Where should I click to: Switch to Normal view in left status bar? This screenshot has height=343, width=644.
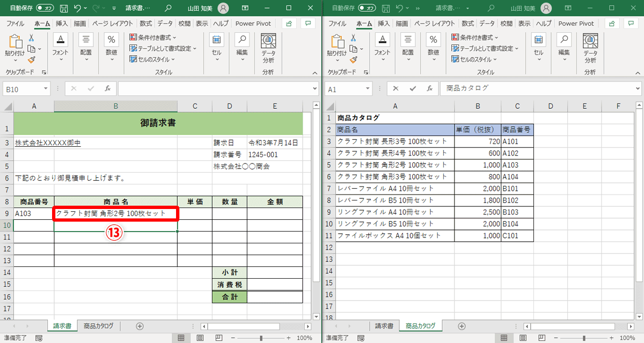point(181,338)
